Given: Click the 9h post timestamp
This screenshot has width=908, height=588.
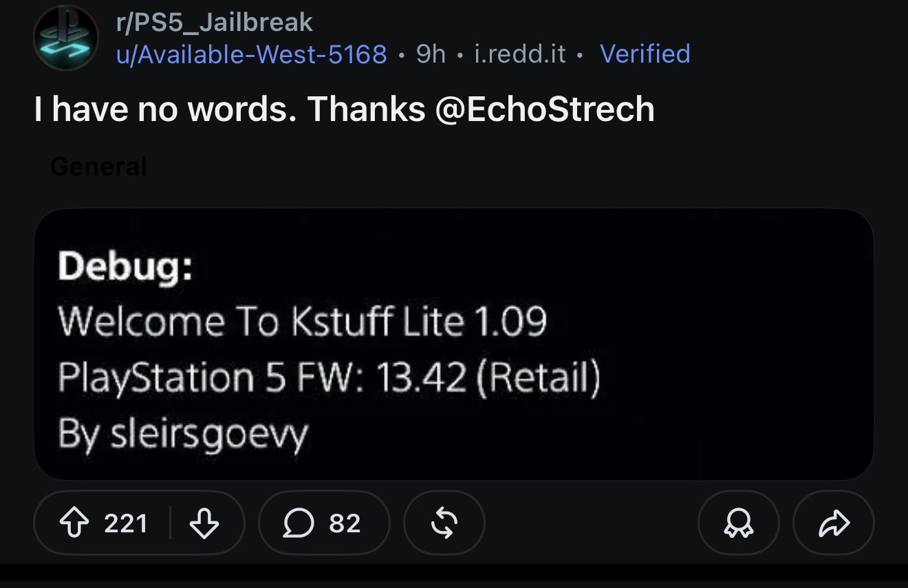Looking at the screenshot, I should point(431,54).
